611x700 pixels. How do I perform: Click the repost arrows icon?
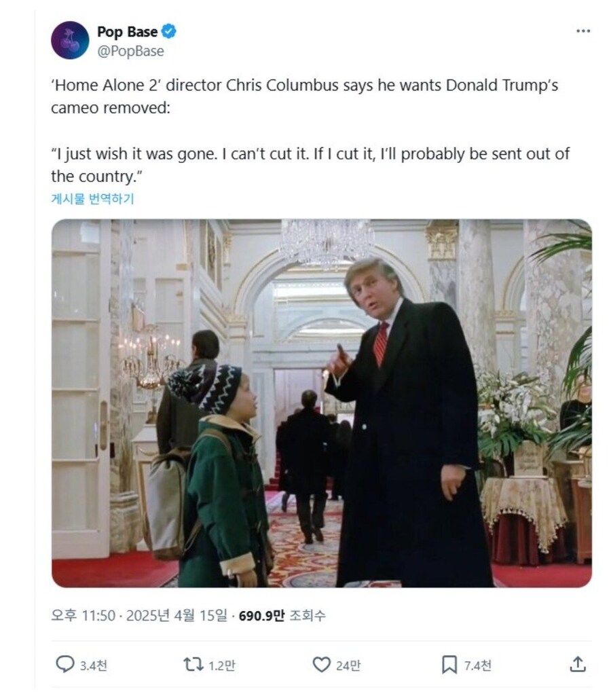coord(193,664)
